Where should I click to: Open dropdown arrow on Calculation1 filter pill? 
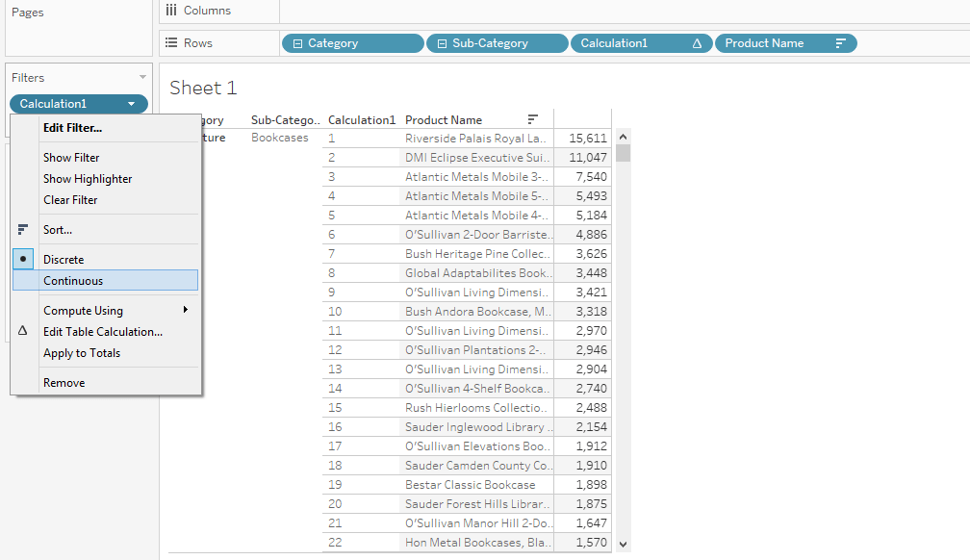tap(131, 104)
